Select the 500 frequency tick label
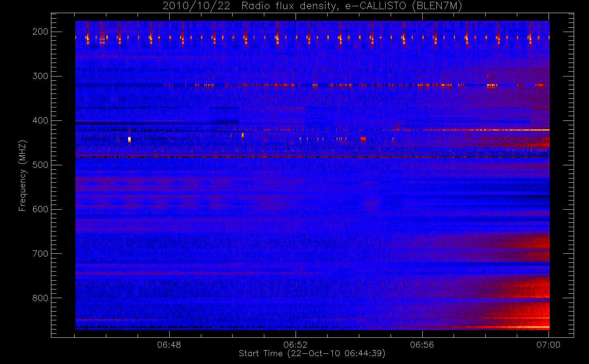Image resolution: width=589 pixels, height=364 pixels. click(40, 165)
